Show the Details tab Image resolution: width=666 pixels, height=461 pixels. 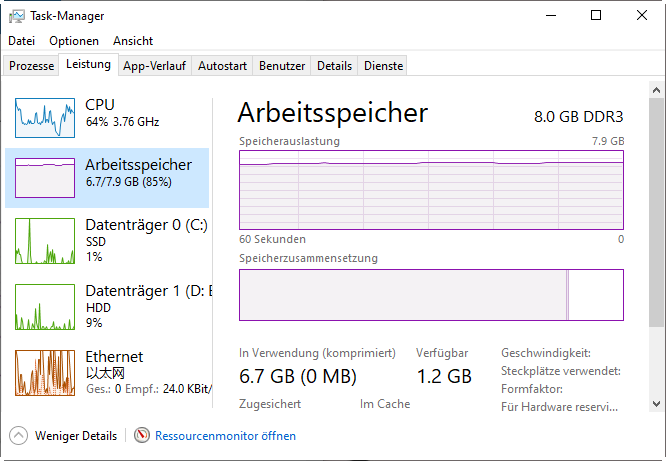(334, 66)
